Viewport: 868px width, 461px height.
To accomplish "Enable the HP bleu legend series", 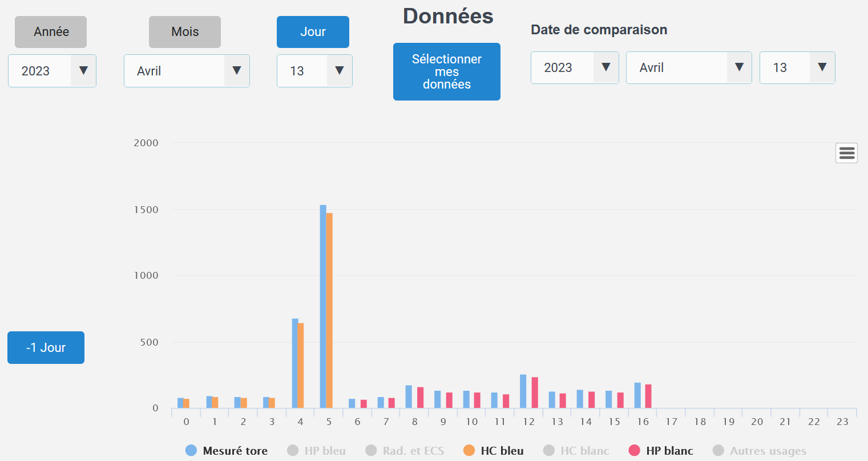I will pyautogui.click(x=317, y=451).
